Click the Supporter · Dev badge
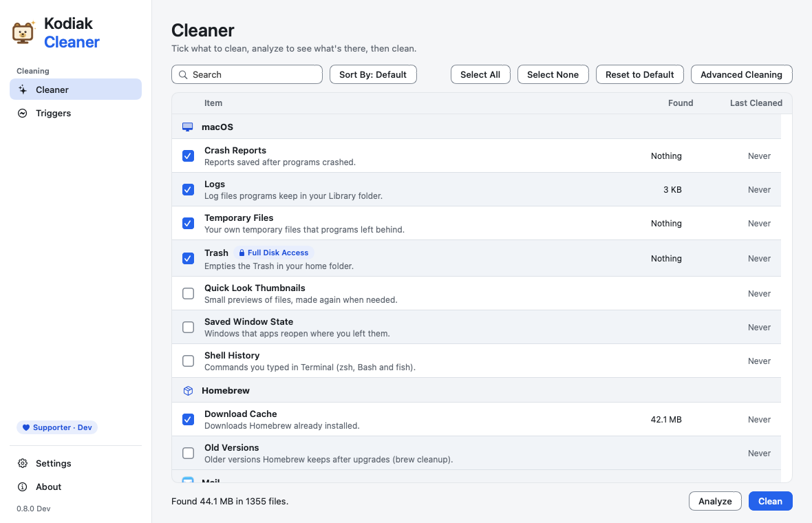 click(57, 428)
